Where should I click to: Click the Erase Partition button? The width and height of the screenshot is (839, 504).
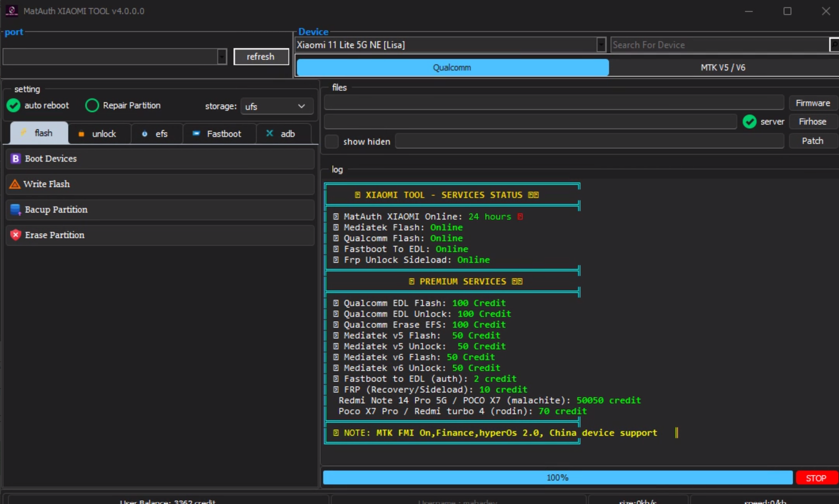[160, 235]
